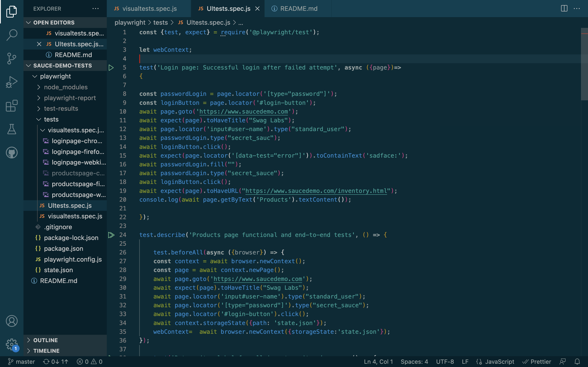
Task: Switch to visualtests.spec.js tab
Action: pos(149,9)
